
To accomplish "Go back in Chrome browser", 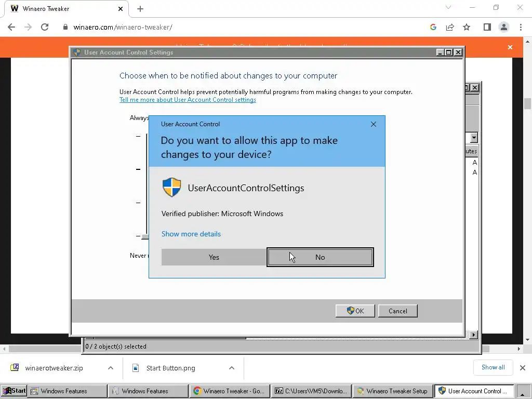I will pyautogui.click(x=11, y=27).
